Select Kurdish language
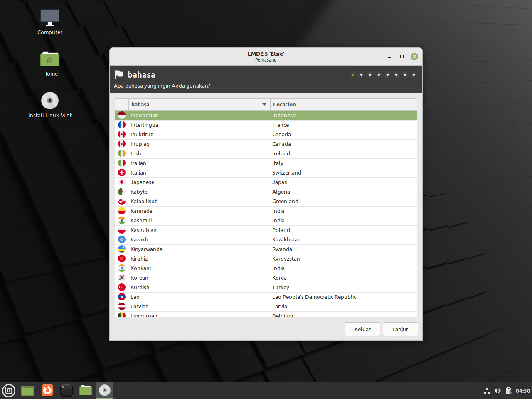Viewport: 532px width, 399px height. point(266,287)
